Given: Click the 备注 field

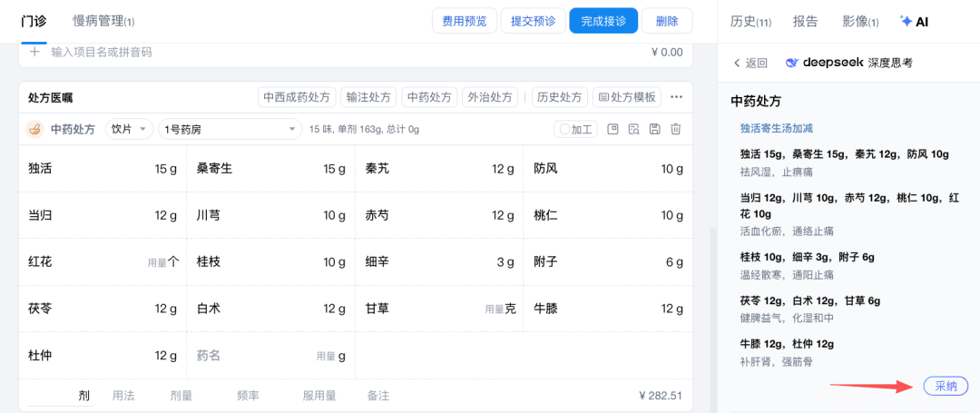Looking at the screenshot, I should pyautogui.click(x=378, y=396).
